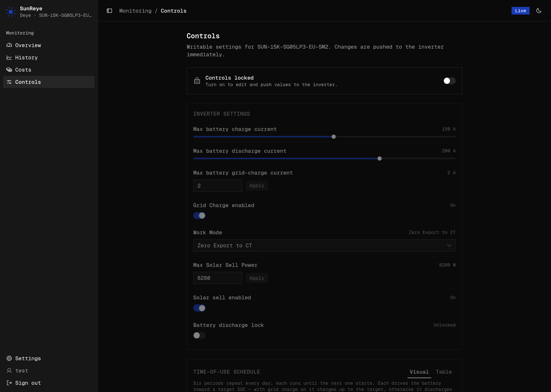Unlock controls with the Controls locked switch
The image size is (551, 392).
449,81
